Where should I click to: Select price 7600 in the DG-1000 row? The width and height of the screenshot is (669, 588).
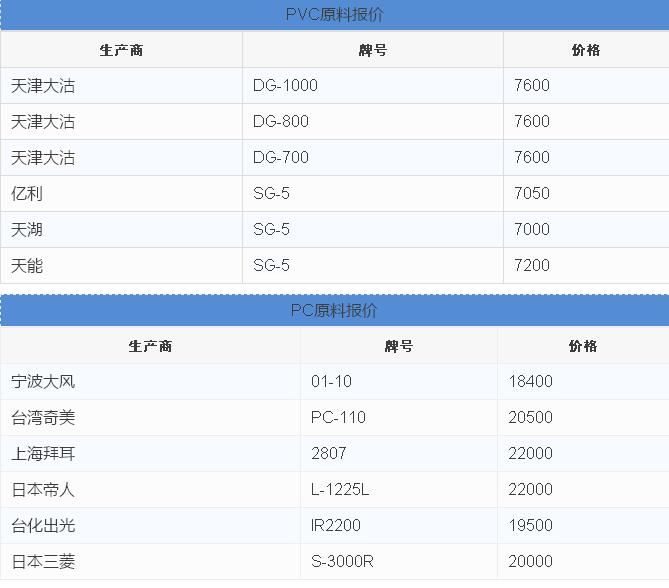(586, 85)
